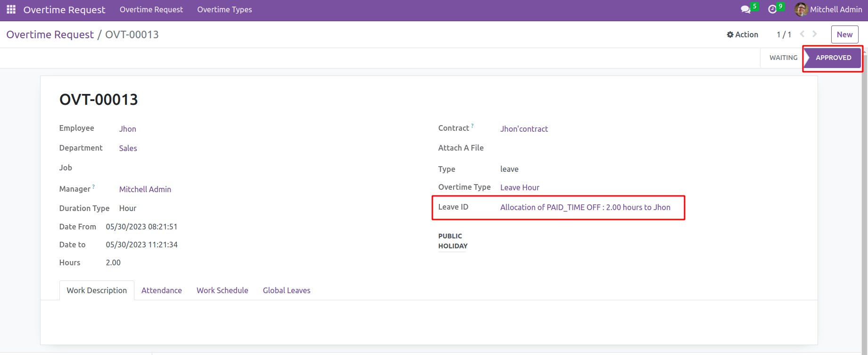
Task: Click Mitchell Admin user avatar
Action: coord(801,9)
